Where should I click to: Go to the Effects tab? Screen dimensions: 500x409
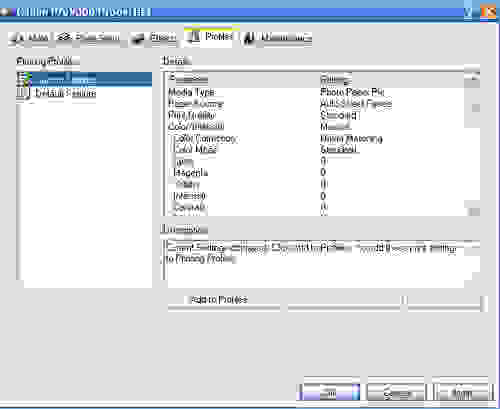(154, 38)
